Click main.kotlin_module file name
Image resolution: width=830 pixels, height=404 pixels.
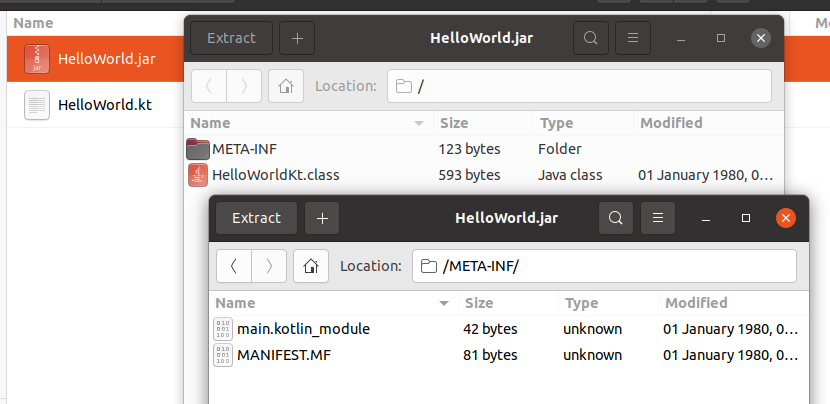[x=303, y=329]
